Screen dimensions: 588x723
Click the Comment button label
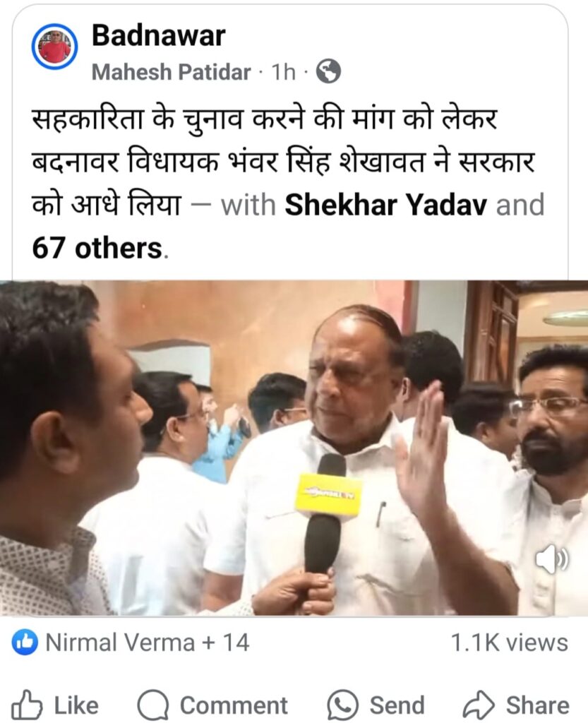pos(234,705)
